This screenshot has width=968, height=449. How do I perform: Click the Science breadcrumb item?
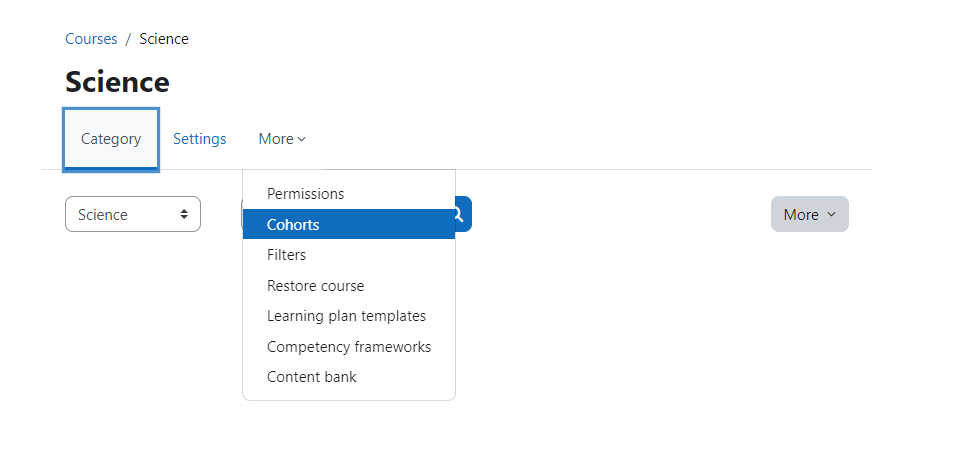coord(164,39)
